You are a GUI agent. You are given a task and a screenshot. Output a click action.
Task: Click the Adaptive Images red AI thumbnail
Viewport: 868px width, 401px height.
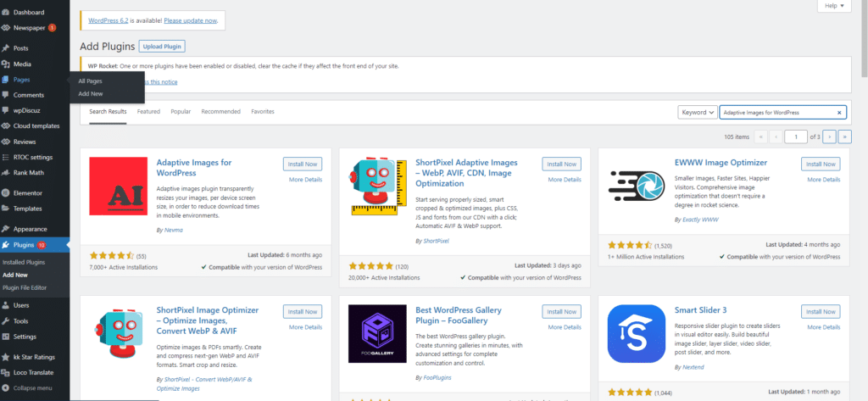pos(118,186)
